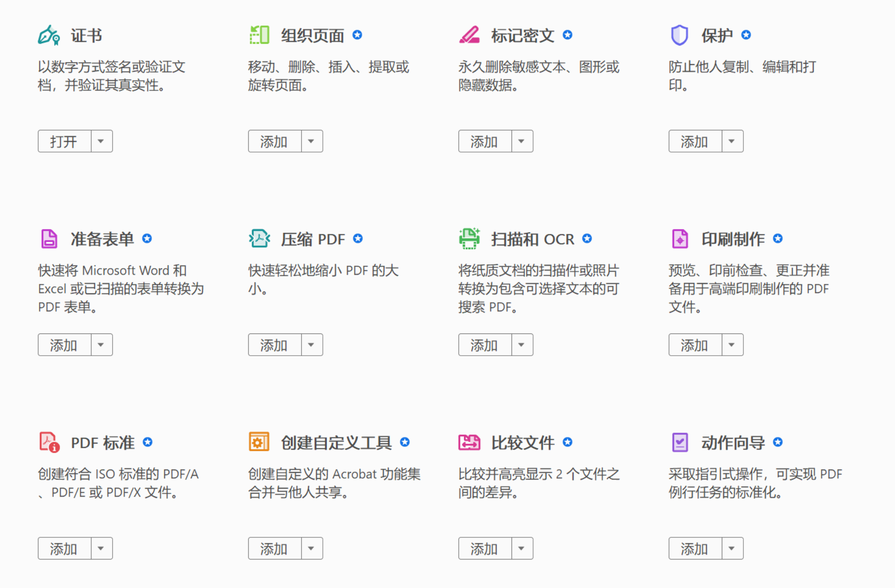Expand the dropdown arrow under 动作向导

732,548
